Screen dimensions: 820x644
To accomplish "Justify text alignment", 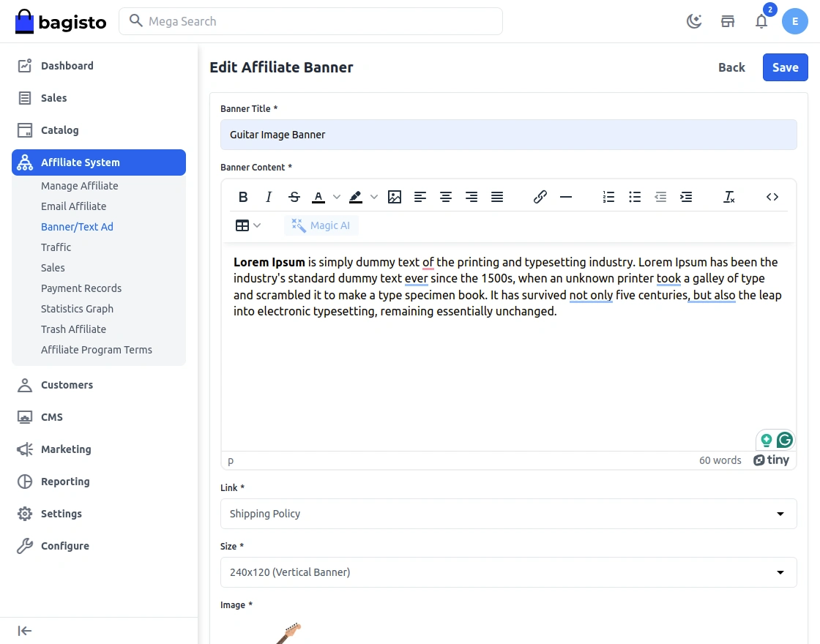I will (x=497, y=197).
